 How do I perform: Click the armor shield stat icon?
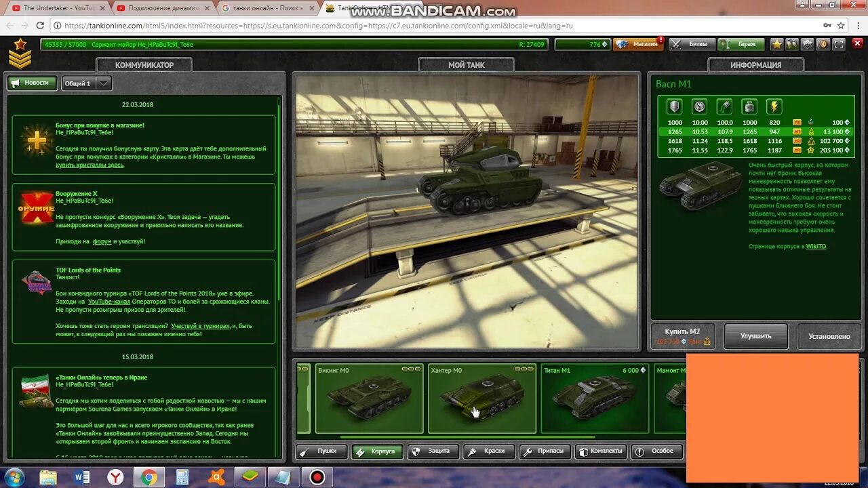point(674,106)
